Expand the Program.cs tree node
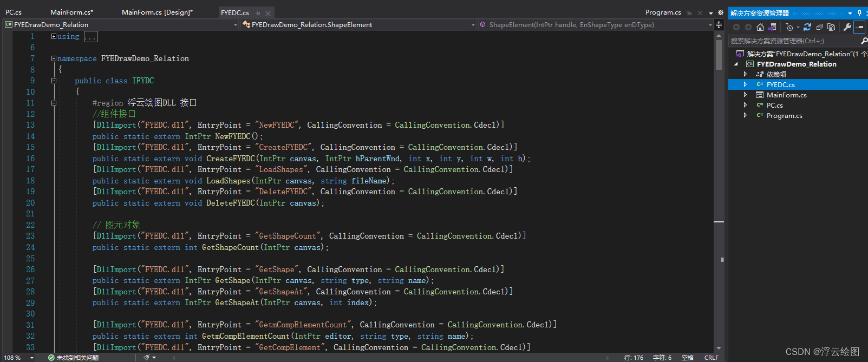The image size is (868, 362). (746, 115)
